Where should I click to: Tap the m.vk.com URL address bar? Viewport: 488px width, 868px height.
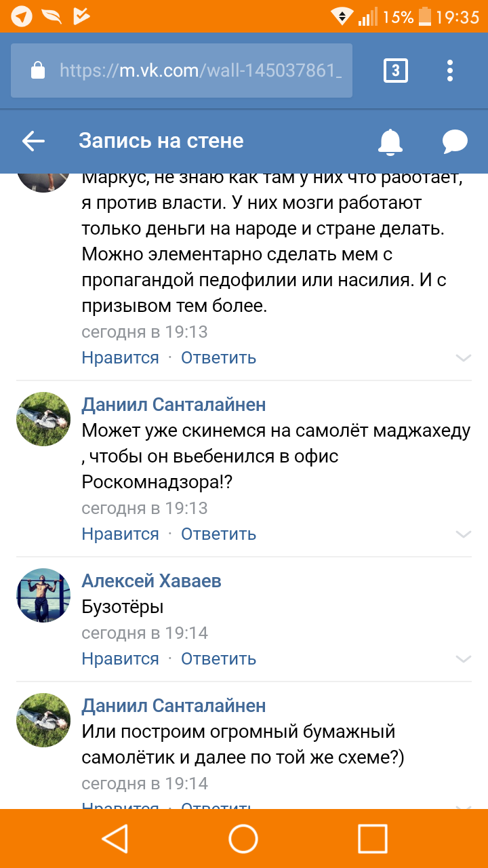pyautogui.click(x=200, y=71)
